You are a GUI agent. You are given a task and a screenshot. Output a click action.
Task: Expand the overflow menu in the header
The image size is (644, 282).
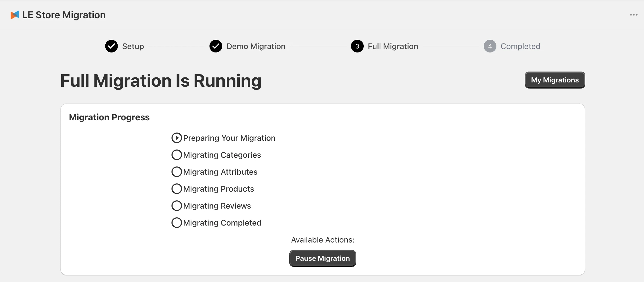pyautogui.click(x=634, y=15)
